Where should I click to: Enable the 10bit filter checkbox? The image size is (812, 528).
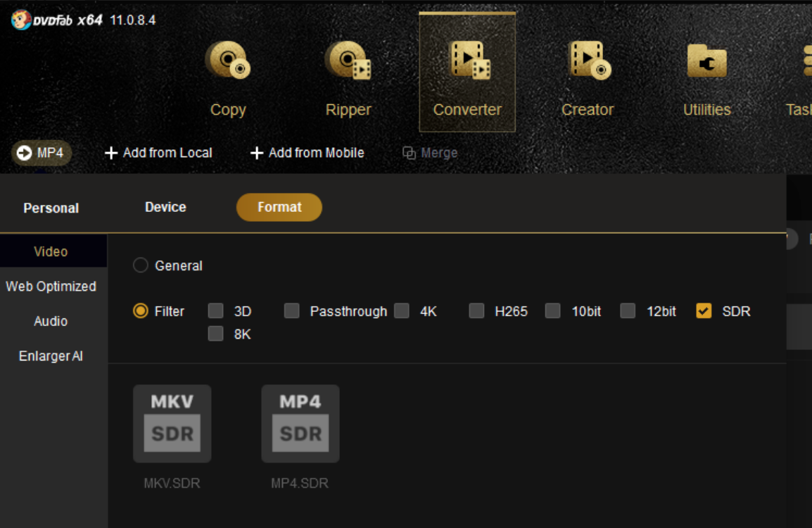[552, 311]
